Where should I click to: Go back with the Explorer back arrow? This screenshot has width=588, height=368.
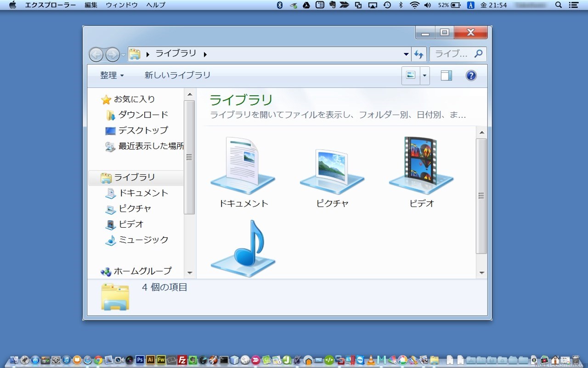[96, 55]
